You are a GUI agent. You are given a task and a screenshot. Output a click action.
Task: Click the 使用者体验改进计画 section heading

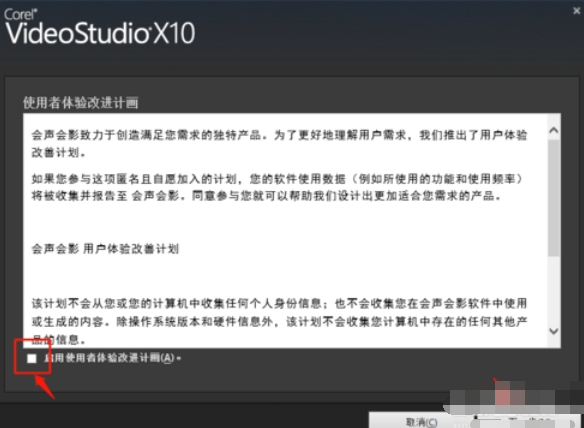click(80, 102)
